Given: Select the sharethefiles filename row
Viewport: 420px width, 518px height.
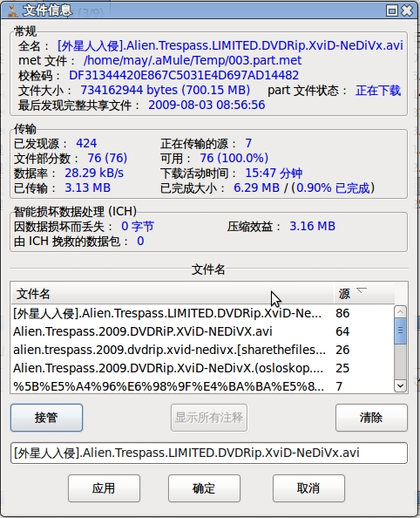Looking at the screenshot, I should [x=203, y=350].
